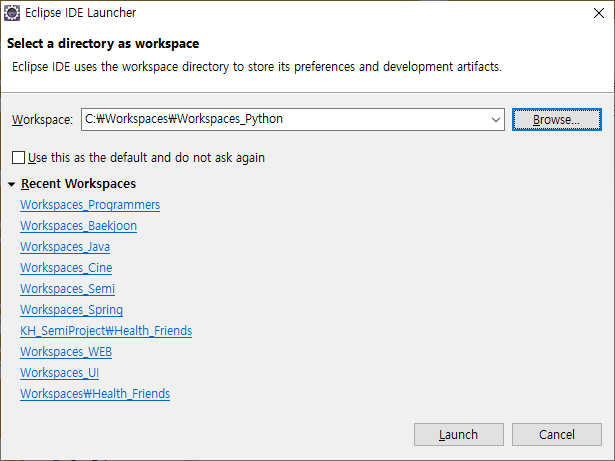This screenshot has width=615, height=461.
Task: Open the Workspaces_WEB recent workspace
Action: [x=66, y=352]
